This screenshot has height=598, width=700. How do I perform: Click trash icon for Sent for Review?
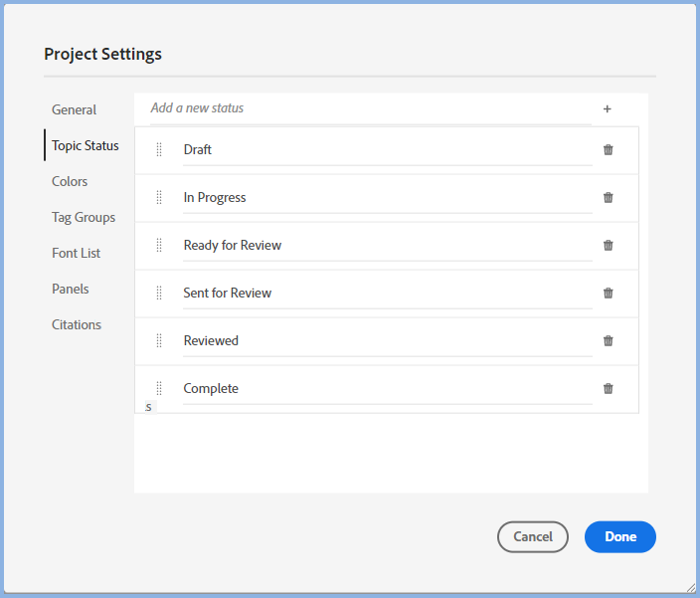(609, 294)
